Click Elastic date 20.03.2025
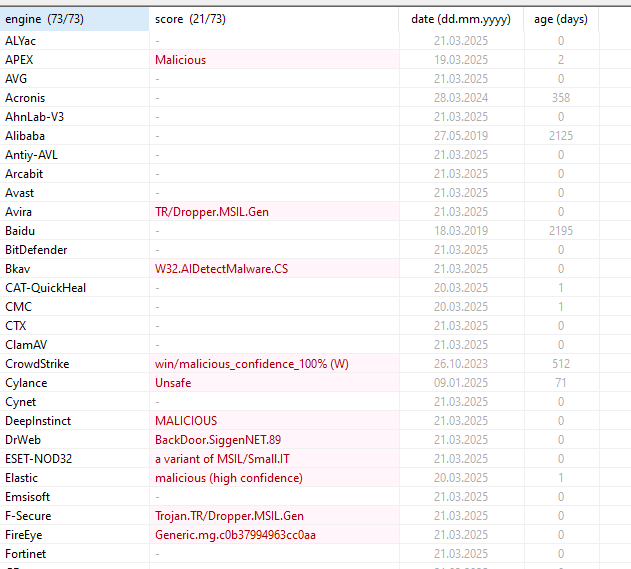Viewport: 631px width, 569px height. point(461,478)
